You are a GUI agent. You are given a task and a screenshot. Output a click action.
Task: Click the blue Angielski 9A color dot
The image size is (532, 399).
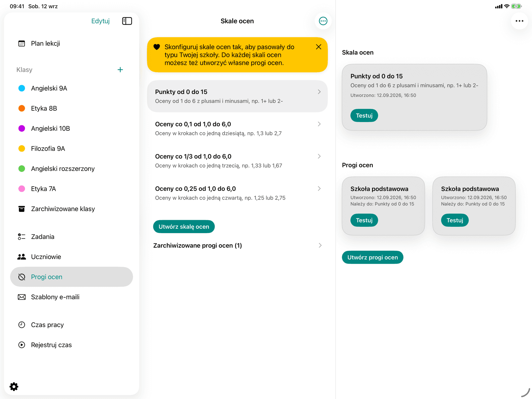point(22,88)
